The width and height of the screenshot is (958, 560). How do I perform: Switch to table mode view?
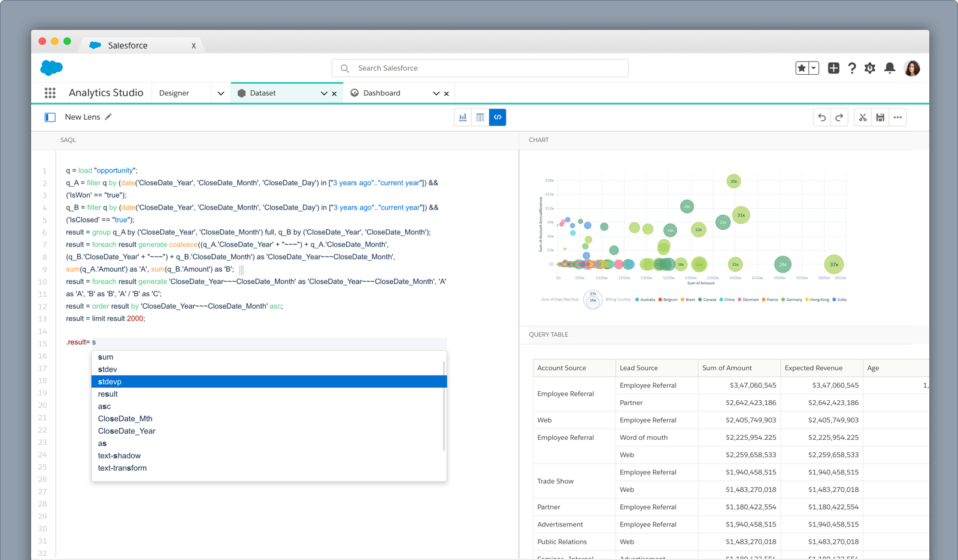click(x=480, y=117)
